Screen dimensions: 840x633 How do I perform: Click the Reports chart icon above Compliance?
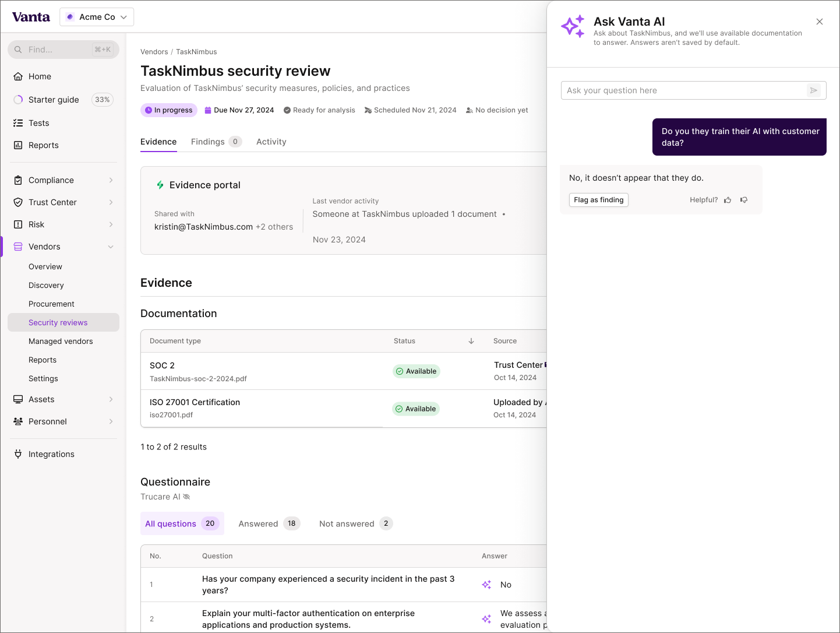(18, 145)
